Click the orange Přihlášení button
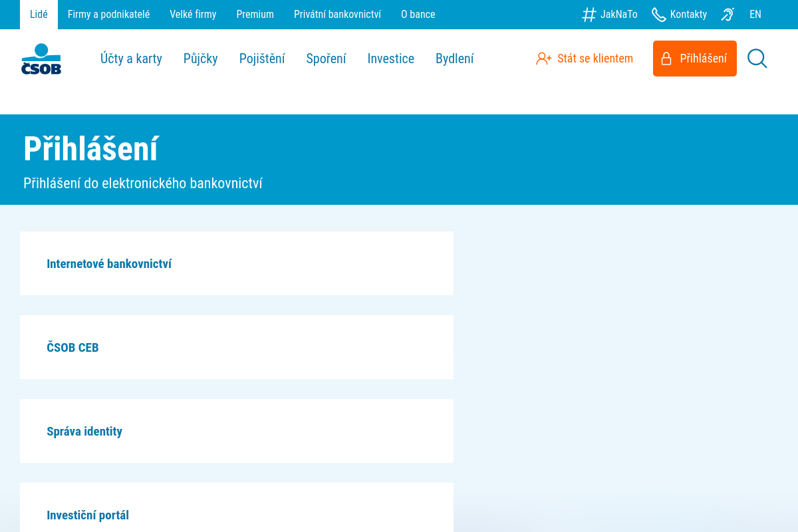Image resolution: width=798 pixels, height=532 pixels. pos(694,59)
